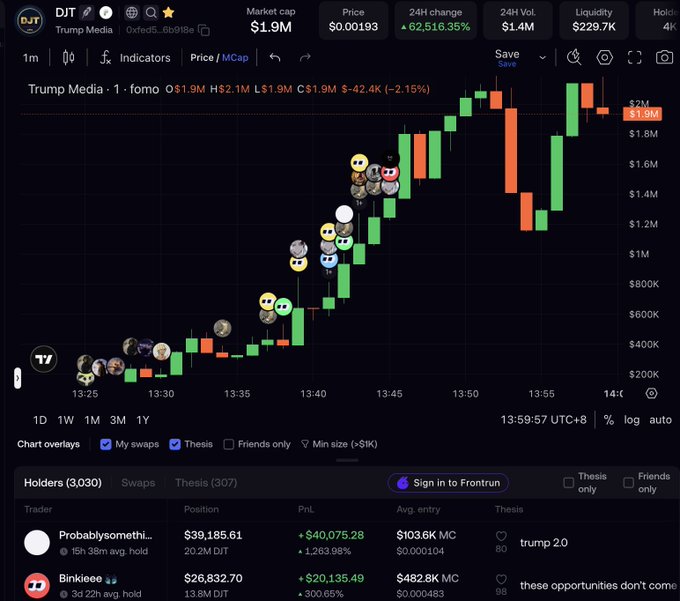Image resolution: width=680 pixels, height=601 pixels.
Task: Open the Thesis (307) tab
Action: point(206,483)
